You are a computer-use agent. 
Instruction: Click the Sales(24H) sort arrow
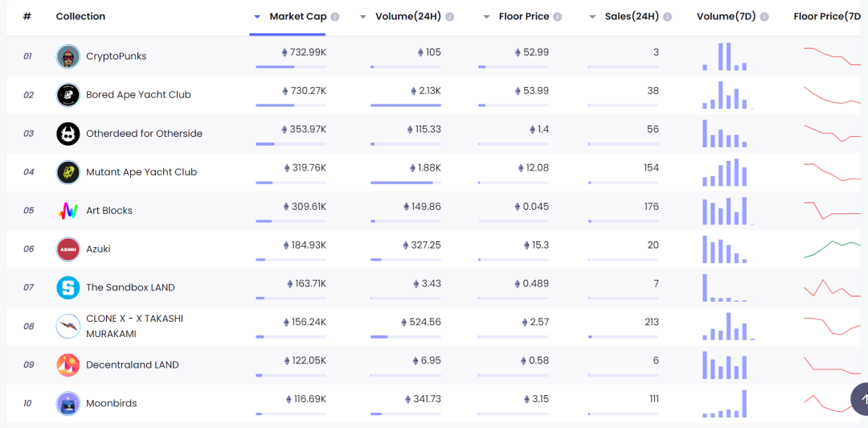(592, 17)
